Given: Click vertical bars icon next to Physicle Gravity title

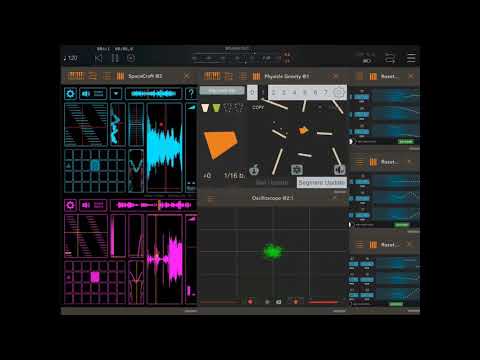Looking at the screenshot, I should pyautogui.click(x=256, y=76).
